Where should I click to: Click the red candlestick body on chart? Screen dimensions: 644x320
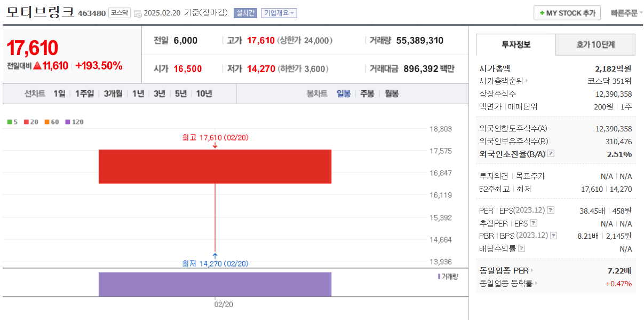215,167
